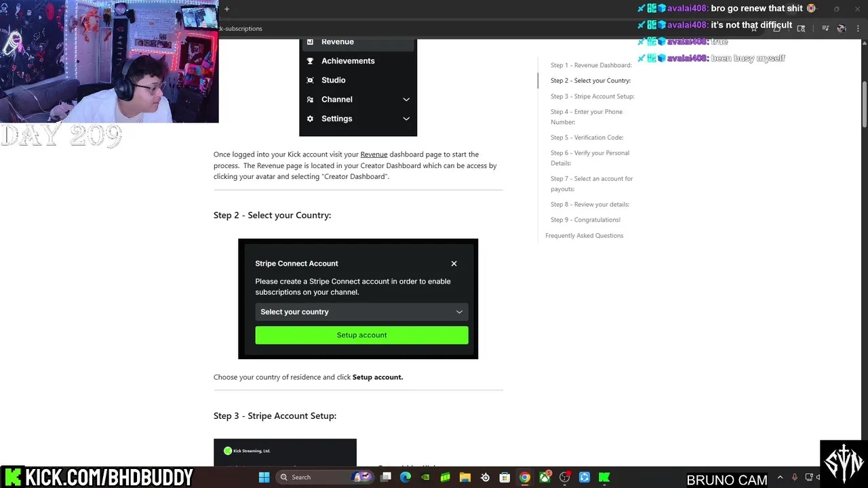The image size is (868, 488).
Task: Click the Studio icon in the sidebar image
Action: point(310,80)
